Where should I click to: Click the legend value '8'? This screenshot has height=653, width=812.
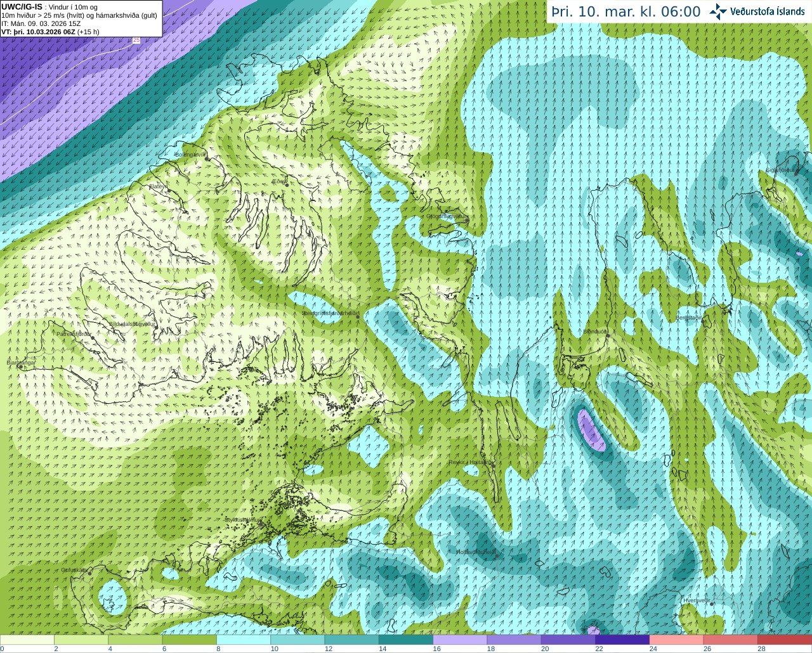pyautogui.click(x=218, y=649)
